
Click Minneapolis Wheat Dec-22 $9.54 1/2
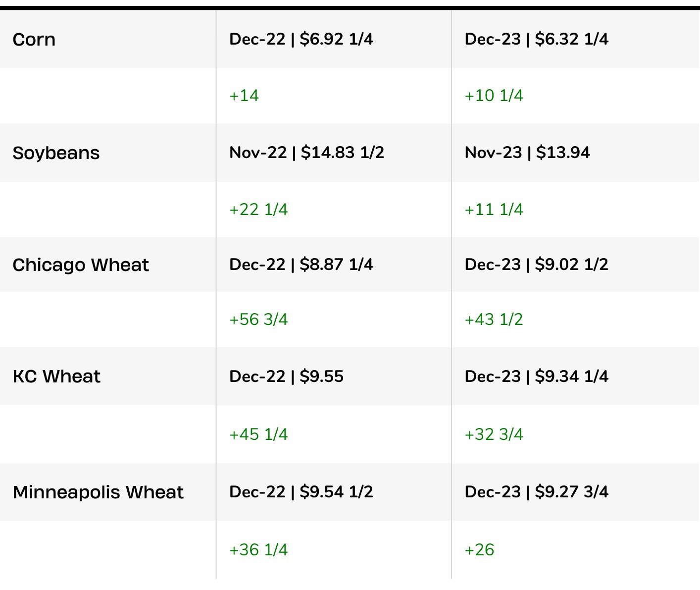tap(301, 492)
